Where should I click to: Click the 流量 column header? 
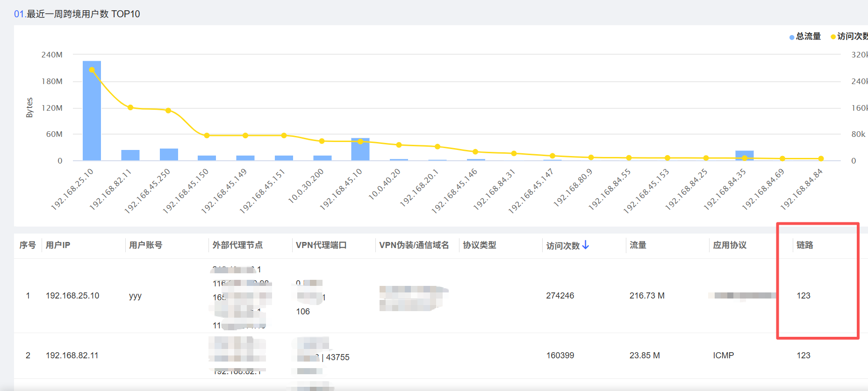pyautogui.click(x=638, y=245)
